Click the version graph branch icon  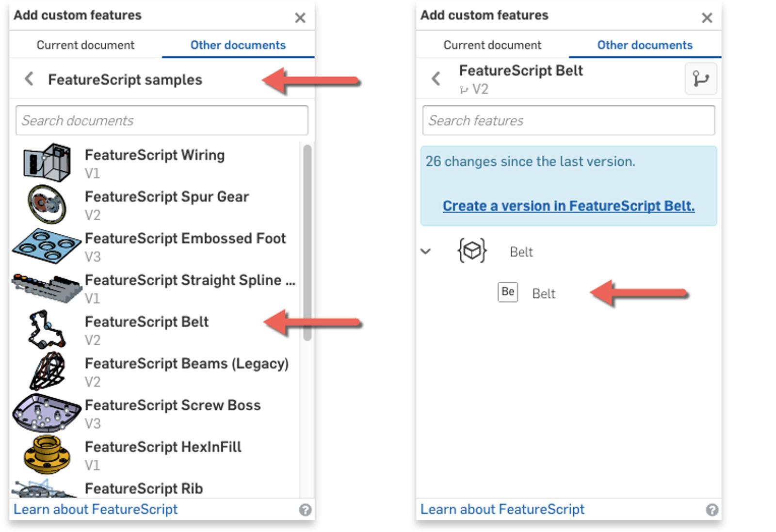pyautogui.click(x=700, y=79)
